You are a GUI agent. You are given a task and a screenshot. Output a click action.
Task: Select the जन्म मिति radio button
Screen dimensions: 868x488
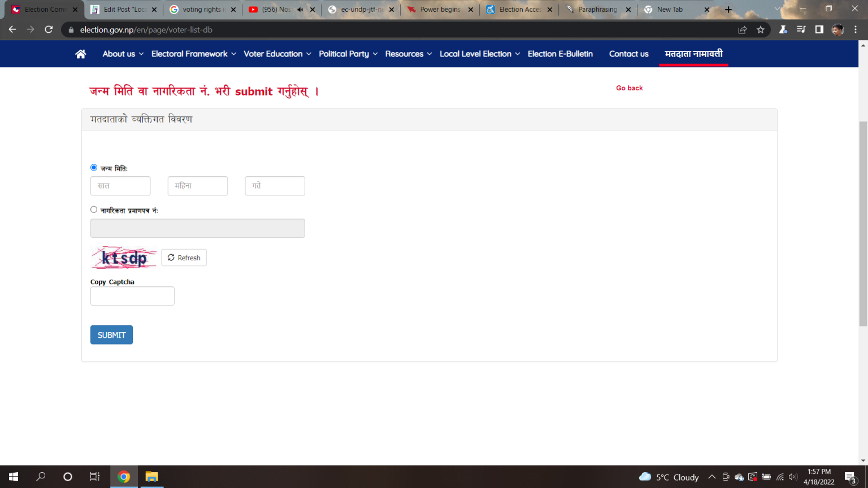[x=93, y=167]
